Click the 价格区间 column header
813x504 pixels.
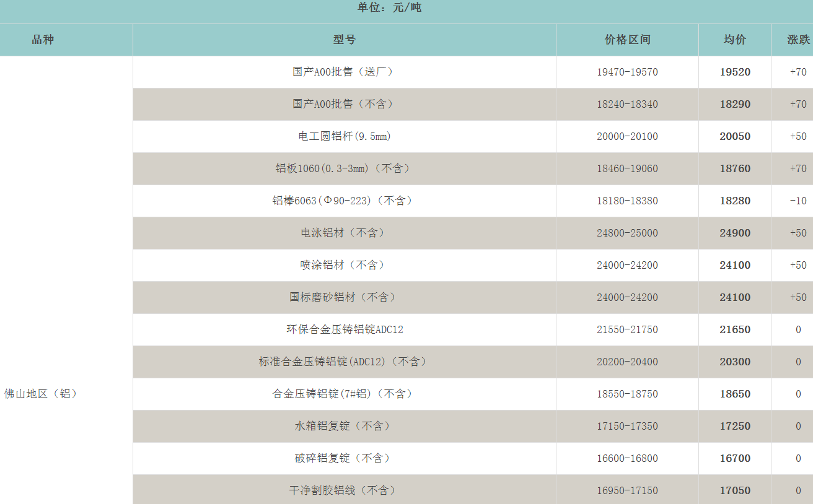[627, 40]
